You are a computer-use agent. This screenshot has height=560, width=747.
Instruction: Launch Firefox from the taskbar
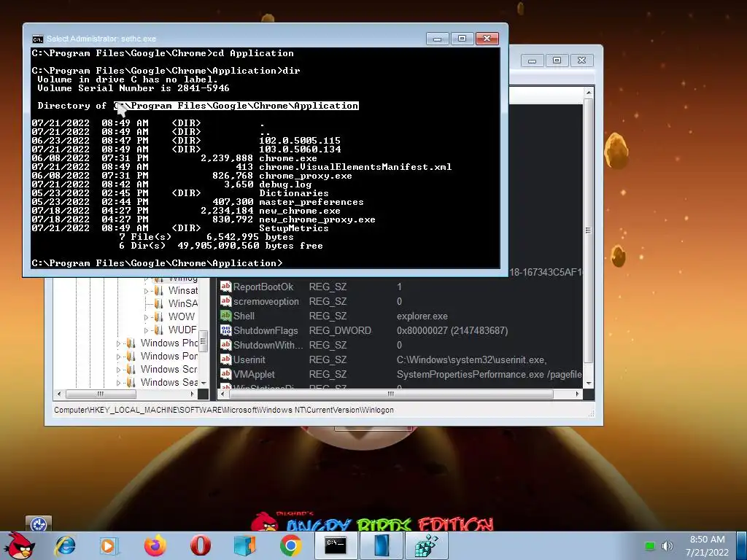point(155,545)
